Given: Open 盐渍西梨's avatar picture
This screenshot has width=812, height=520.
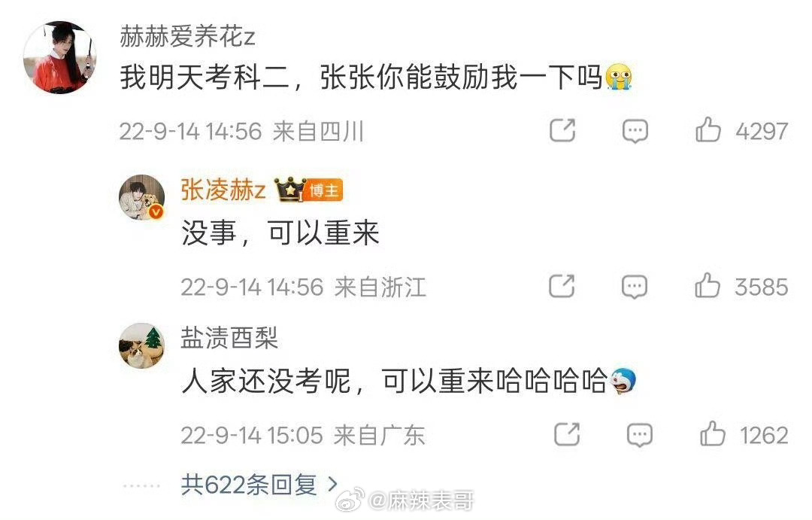Looking at the screenshot, I should [142, 346].
